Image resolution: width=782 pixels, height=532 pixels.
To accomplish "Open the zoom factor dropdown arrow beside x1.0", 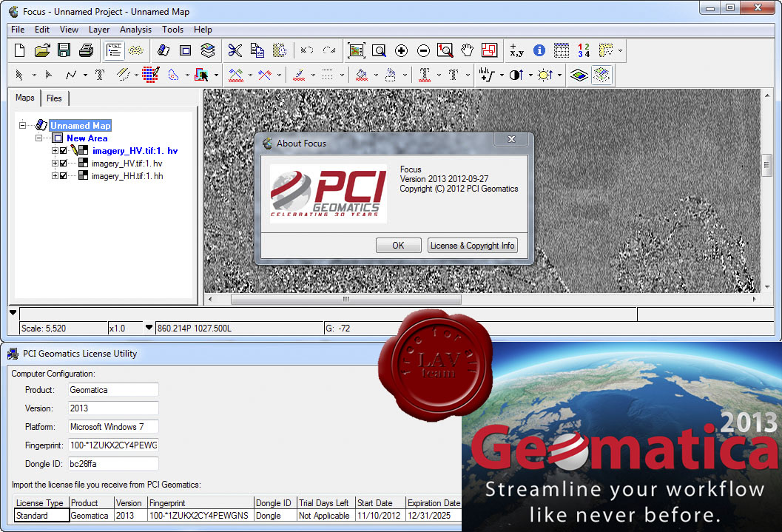I will (149, 328).
